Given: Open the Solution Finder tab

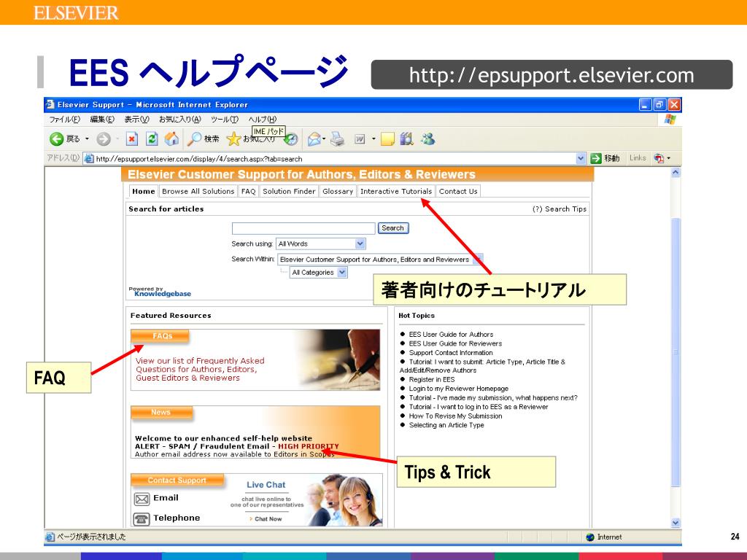Looking at the screenshot, I should tap(289, 192).
